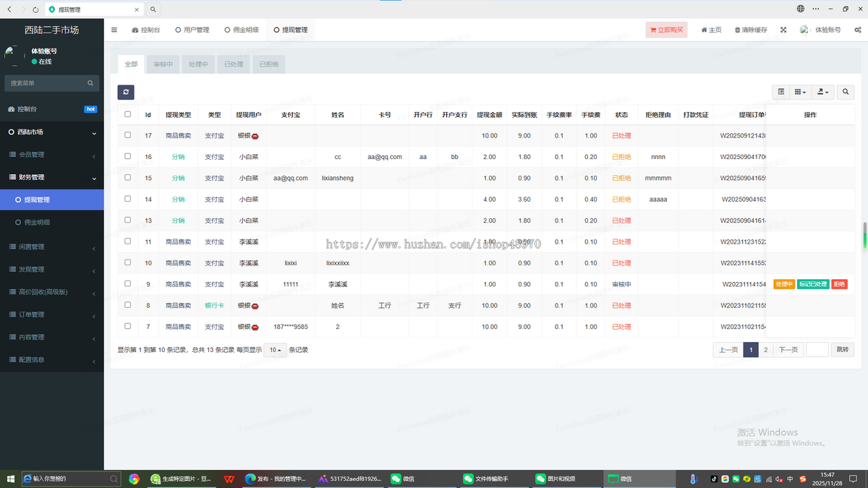Screen dimensions: 868x488
Task: Switch to the 处理中 filter tab
Action: point(198,64)
